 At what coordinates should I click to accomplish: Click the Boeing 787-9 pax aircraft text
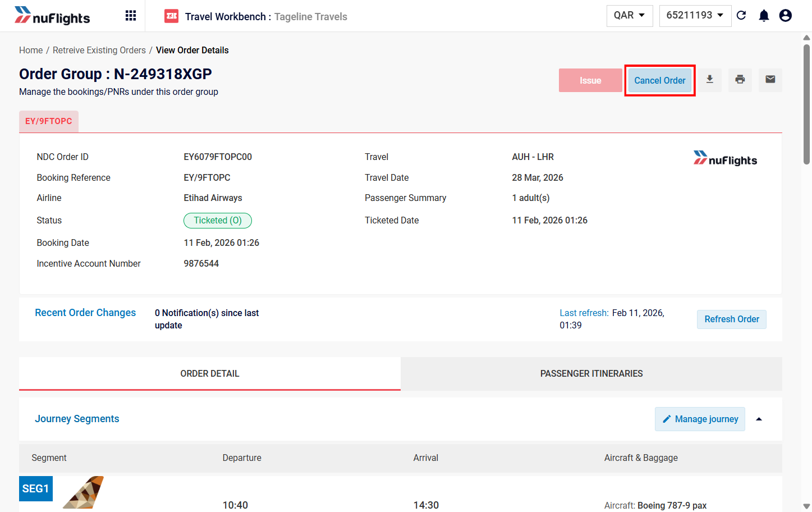coord(672,505)
